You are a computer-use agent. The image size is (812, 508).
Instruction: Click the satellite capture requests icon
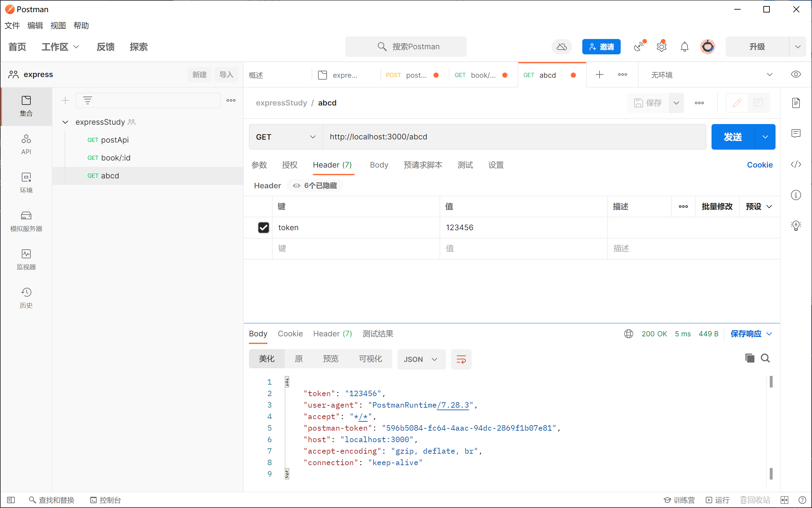point(639,47)
